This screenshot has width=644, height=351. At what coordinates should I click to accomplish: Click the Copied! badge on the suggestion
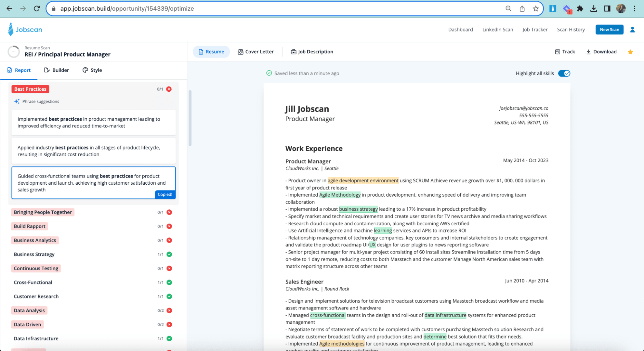point(165,194)
